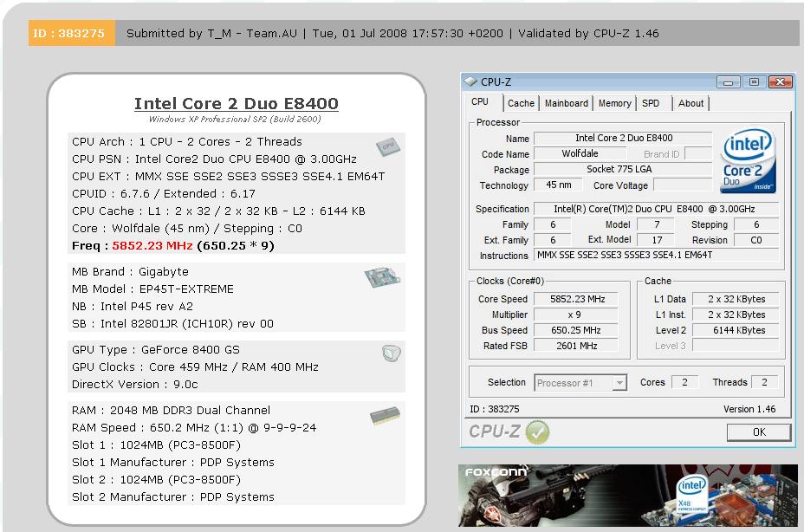Screen dimensions: 804x532
Task: Click the text 'DirectX Version : 9.0c'
Action: click(135, 384)
